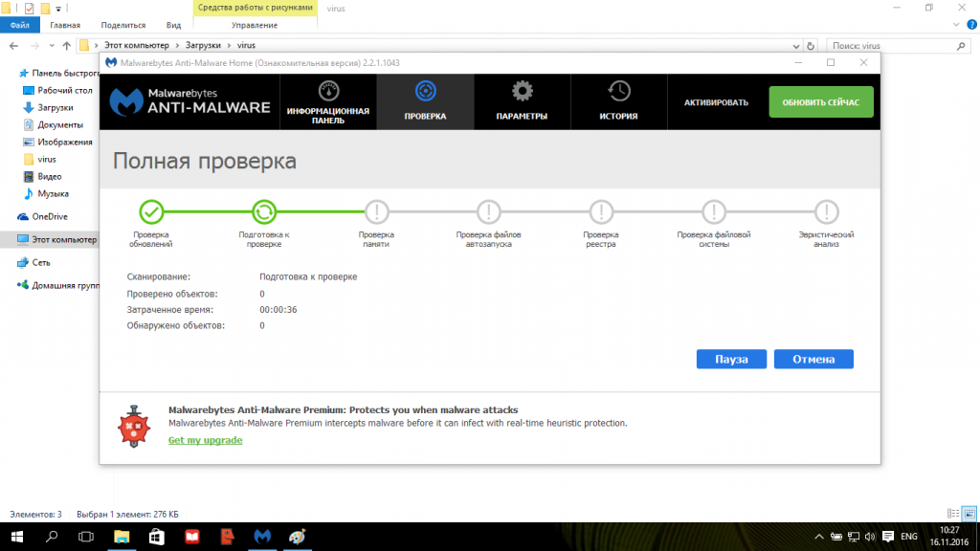Open Windows Store from the taskbar

(x=156, y=537)
